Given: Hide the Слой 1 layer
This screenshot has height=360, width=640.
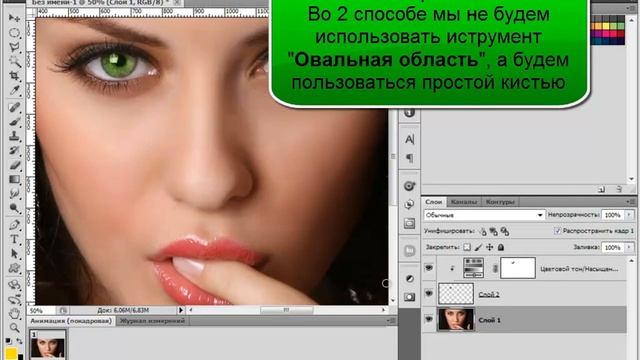Looking at the screenshot, I should (429, 319).
